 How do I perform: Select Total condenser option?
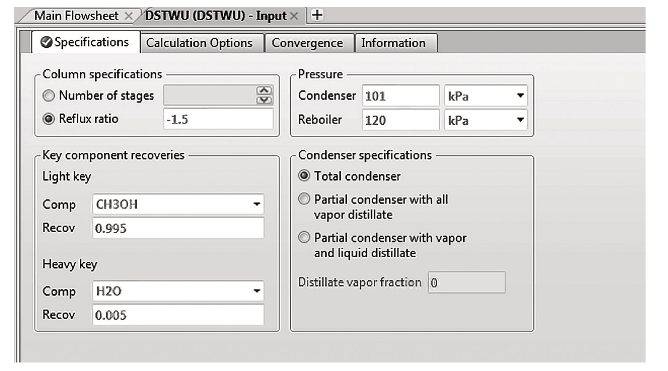[304, 175]
